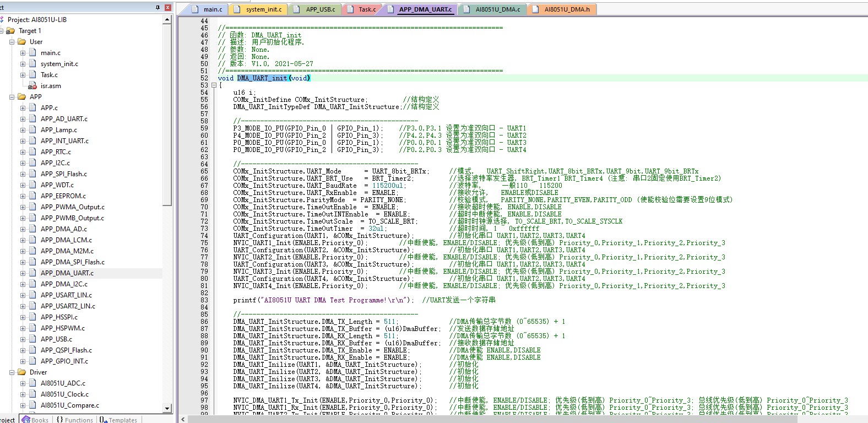Expand the system_init.c tree node
Screen dimensions: 868x423
click(x=23, y=64)
